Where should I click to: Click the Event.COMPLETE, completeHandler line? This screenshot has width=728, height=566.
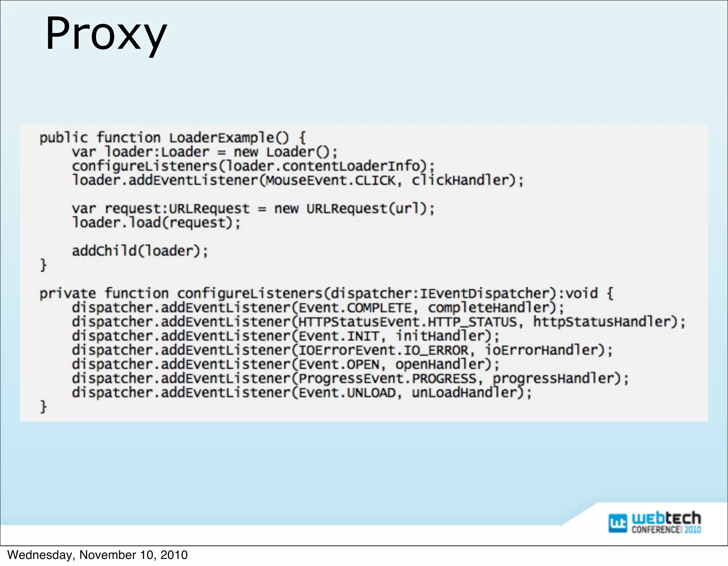pyautogui.click(x=318, y=308)
